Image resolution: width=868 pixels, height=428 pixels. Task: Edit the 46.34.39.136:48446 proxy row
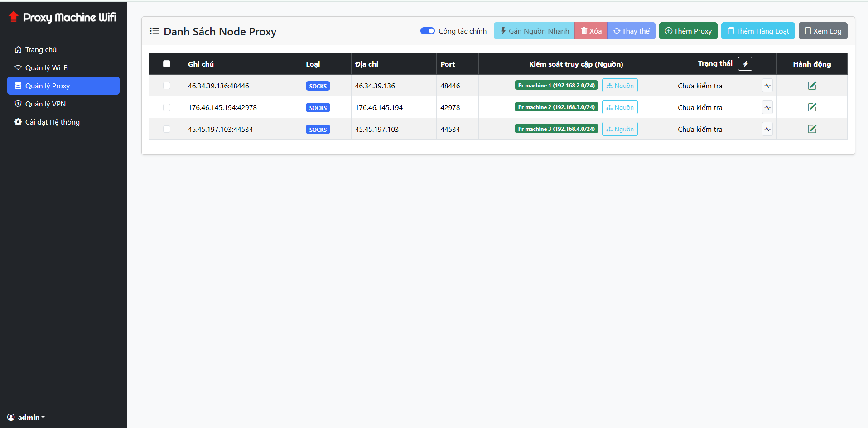[x=812, y=86]
